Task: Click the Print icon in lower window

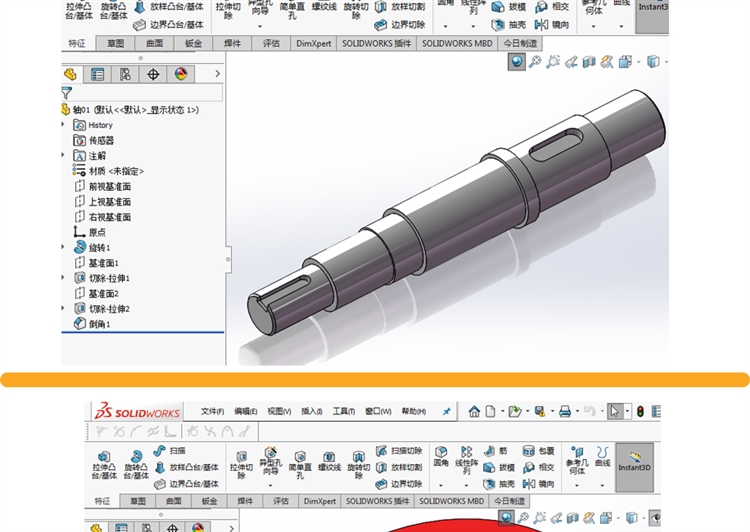Action: point(565,411)
